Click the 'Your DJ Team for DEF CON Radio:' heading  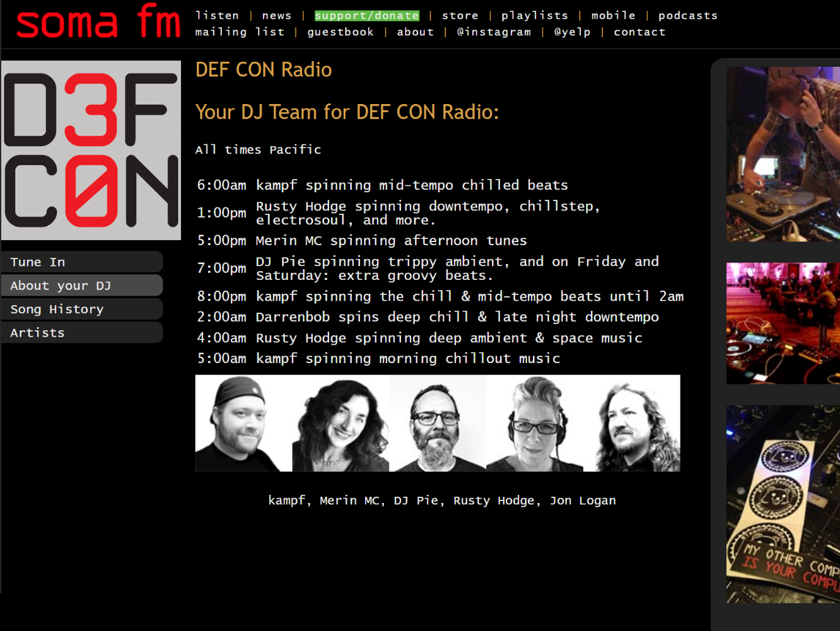point(347,112)
